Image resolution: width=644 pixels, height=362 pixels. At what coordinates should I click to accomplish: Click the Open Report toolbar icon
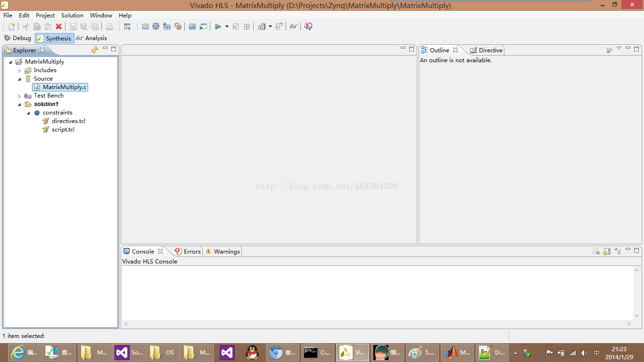tap(262, 26)
